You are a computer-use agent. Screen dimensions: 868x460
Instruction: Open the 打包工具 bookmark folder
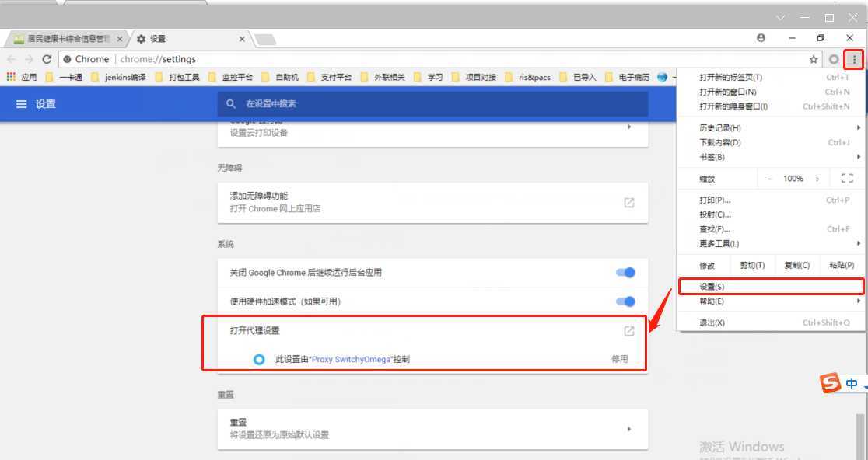click(177, 77)
